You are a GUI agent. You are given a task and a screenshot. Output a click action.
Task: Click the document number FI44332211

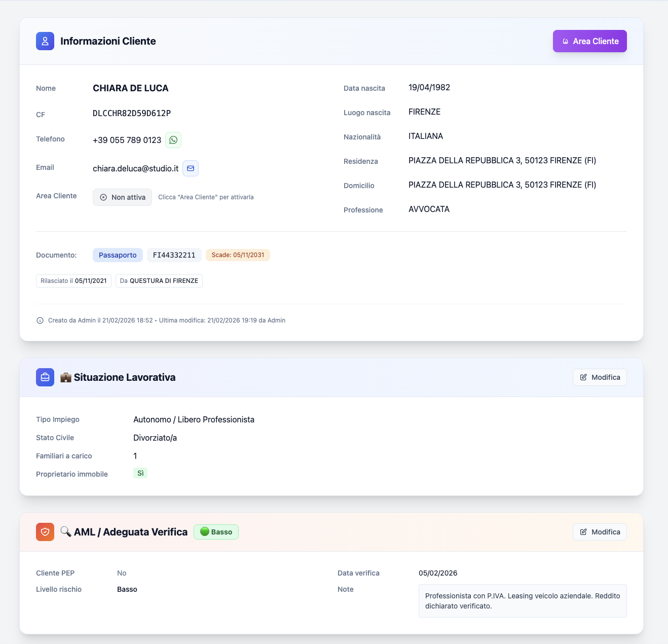point(174,255)
